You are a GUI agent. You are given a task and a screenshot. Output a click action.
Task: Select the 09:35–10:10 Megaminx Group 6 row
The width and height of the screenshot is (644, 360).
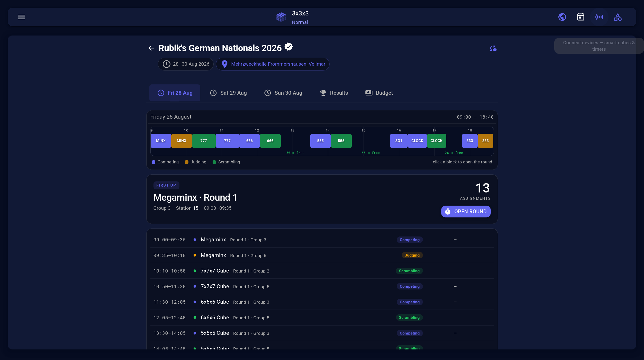coord(322,255)
